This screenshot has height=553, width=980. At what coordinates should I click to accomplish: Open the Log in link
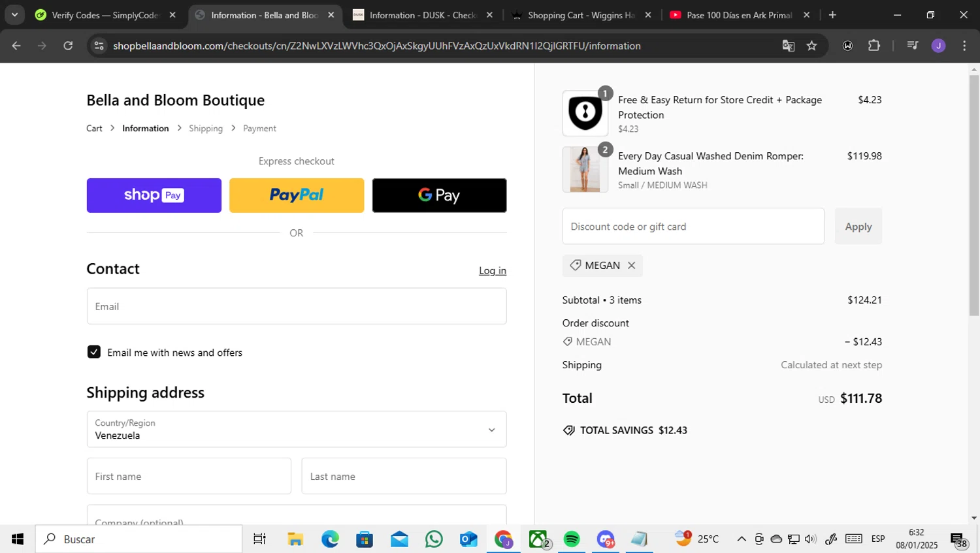pyautogui.click(x=493, y=270)
